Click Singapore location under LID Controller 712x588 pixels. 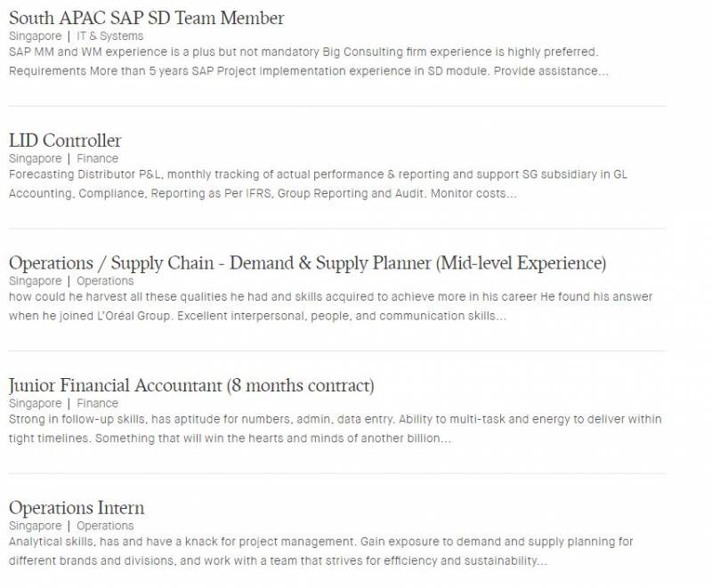click(35, 158)
